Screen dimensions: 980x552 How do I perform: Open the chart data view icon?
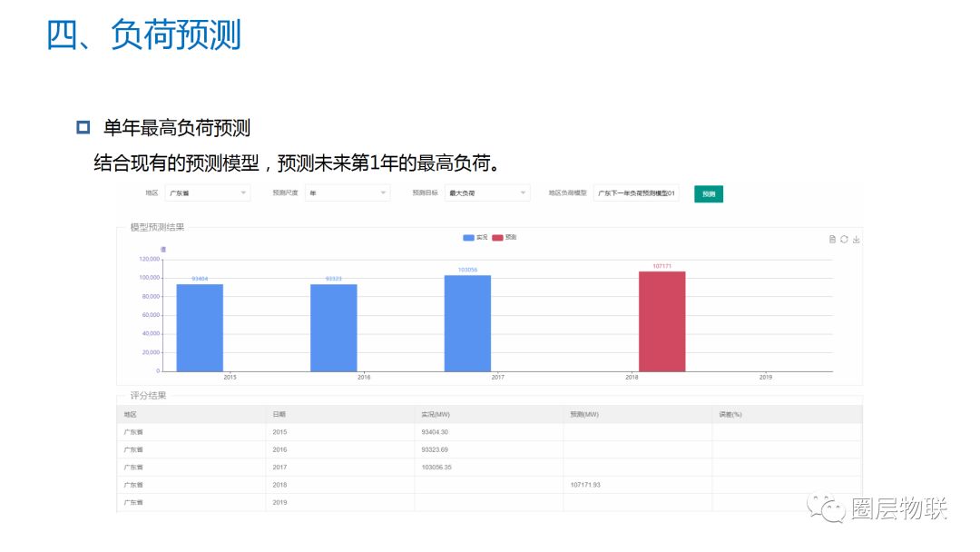[x=832, y=240]
